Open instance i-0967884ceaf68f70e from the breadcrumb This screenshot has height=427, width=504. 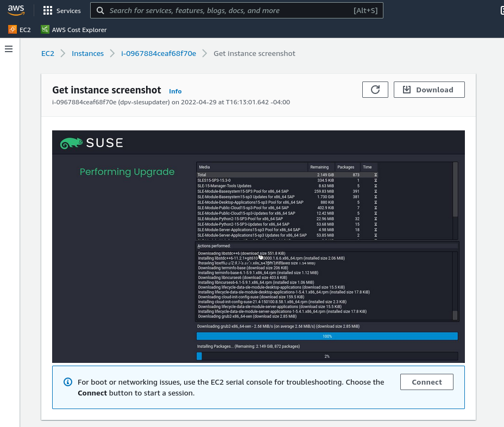pos(158,53)
